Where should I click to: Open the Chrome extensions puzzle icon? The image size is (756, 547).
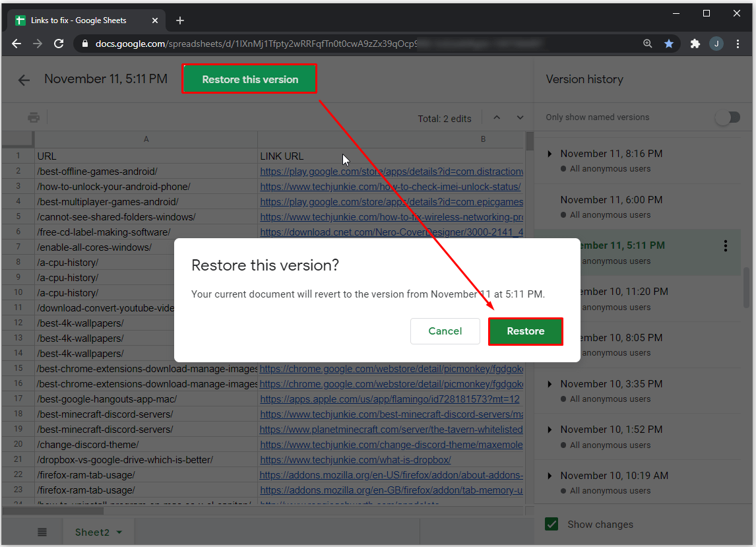(x=695, y=44)
